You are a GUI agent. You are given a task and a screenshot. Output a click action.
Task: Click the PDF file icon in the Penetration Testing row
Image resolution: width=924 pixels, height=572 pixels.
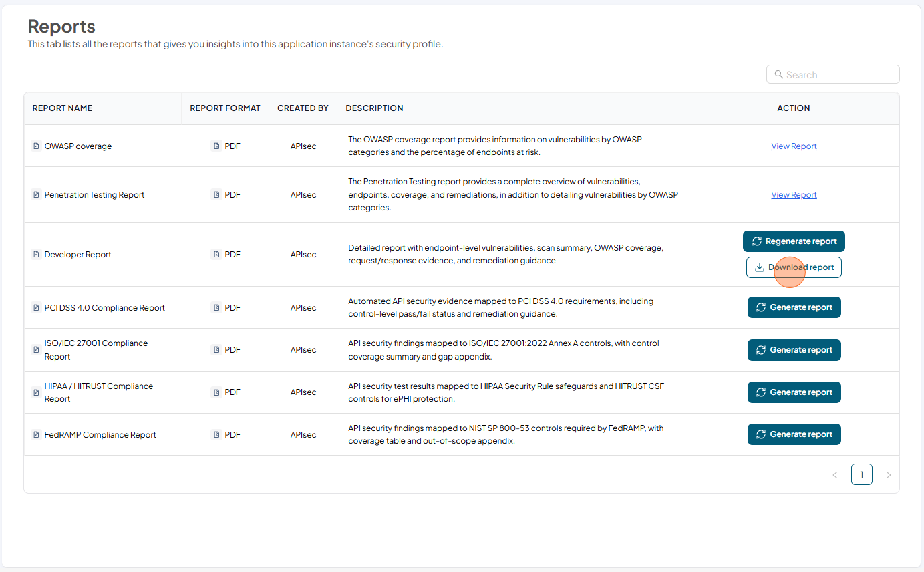click(x=216, y=194)
